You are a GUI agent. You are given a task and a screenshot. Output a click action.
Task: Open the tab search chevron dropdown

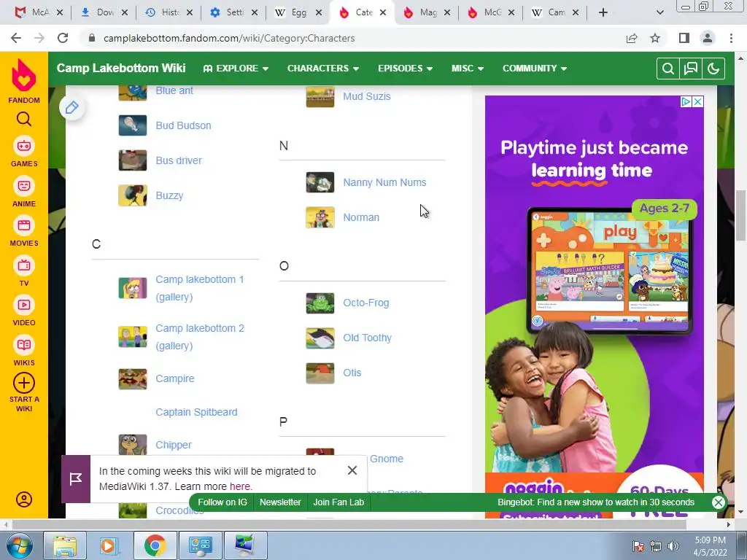pos(659,13)
